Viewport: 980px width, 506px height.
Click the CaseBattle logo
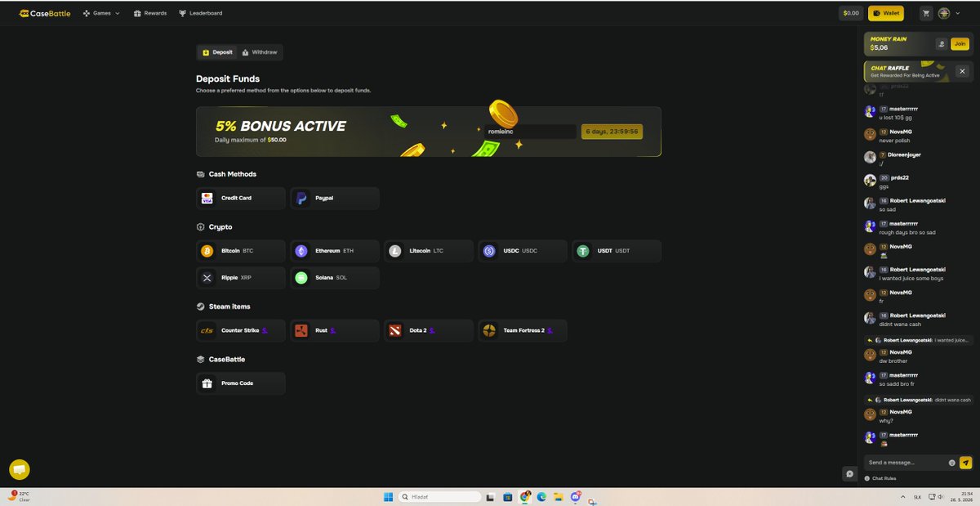[x=46, y=13]
